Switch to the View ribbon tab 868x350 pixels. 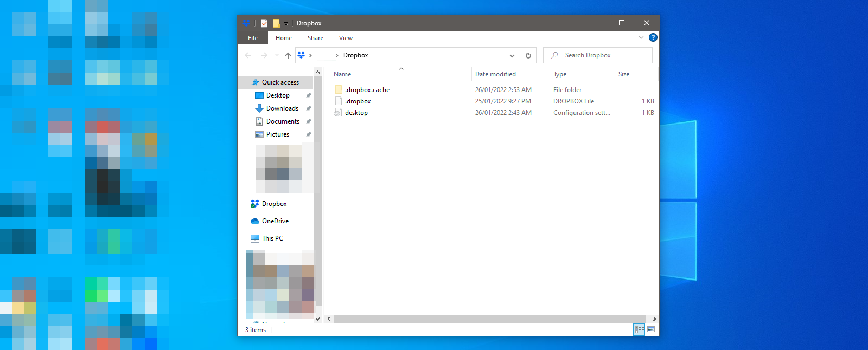(346, 38)
